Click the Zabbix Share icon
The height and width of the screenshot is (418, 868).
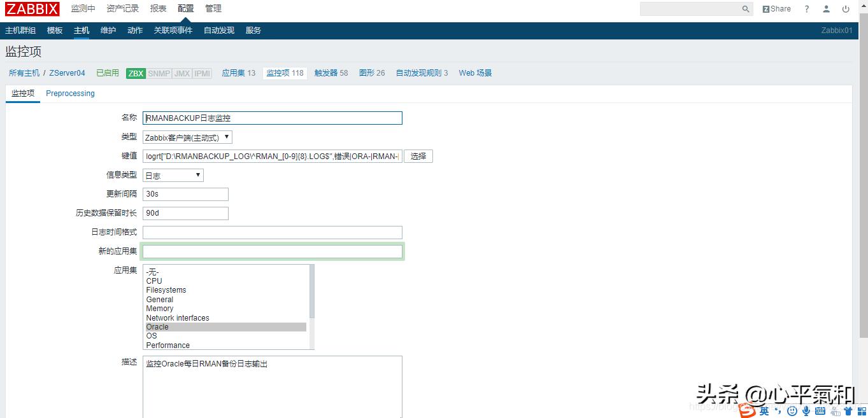point(776,9)
